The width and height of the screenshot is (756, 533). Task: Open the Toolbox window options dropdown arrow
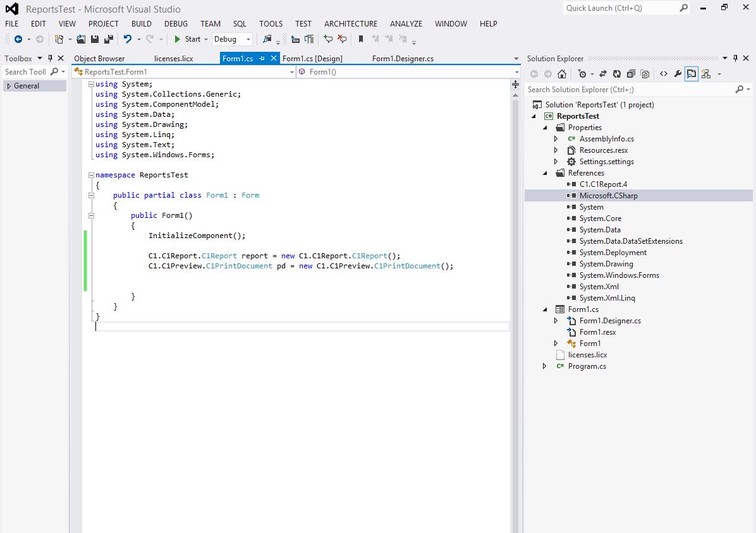(40, 58)
